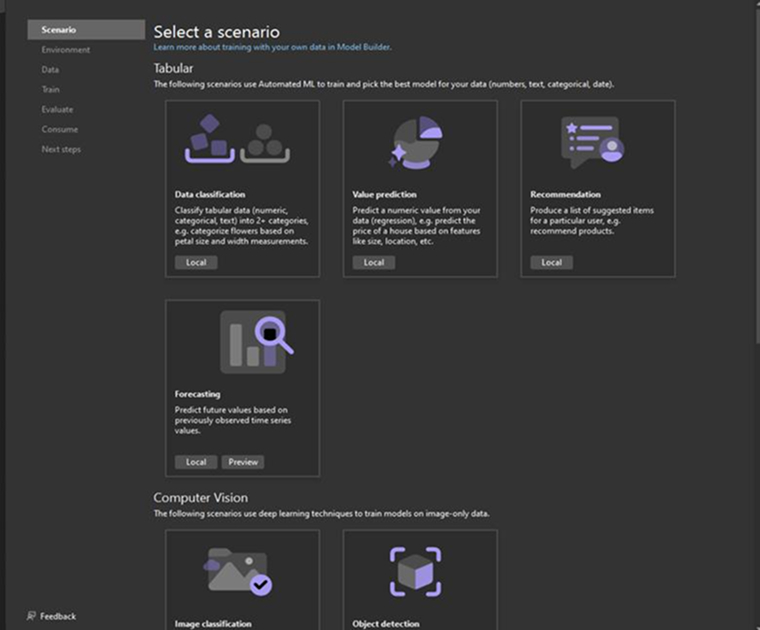Click the Object detection cube icon
The width and height of the screenshot is (760, 630).
click(x=415, y=572)
